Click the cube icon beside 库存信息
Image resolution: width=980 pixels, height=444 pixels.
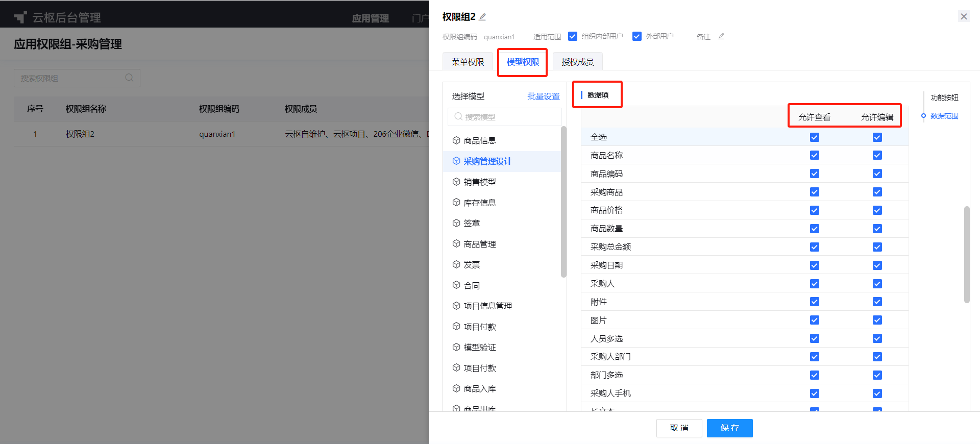click(456, 203)
